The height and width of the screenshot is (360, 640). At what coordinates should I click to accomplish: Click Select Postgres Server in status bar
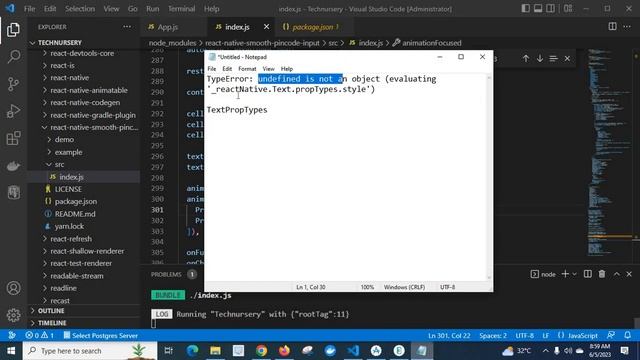pos(100,336)
